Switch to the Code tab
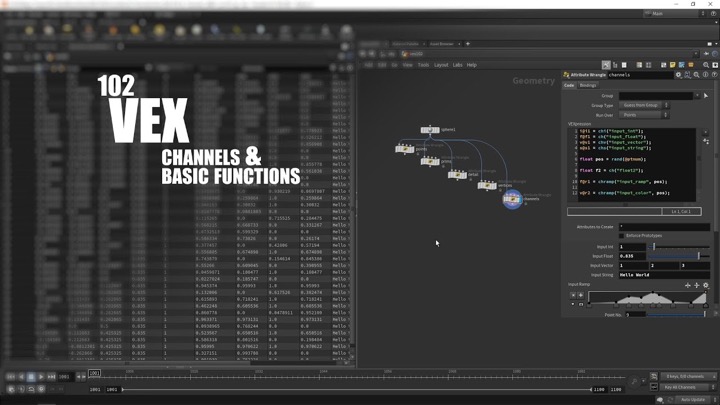This screenshot has height=405, width=720. point(569,85)
